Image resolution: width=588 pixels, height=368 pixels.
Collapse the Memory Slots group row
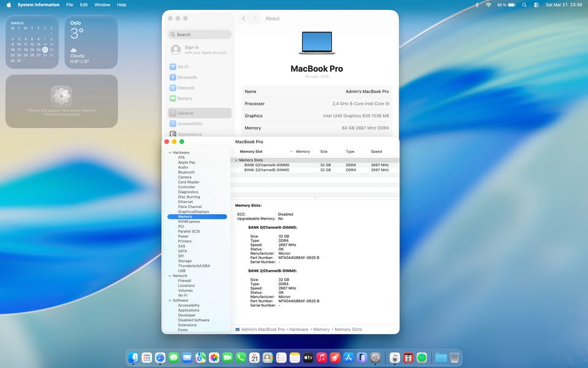[x=236, y=160]
